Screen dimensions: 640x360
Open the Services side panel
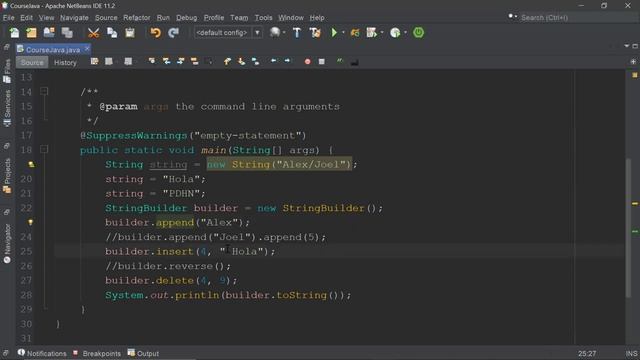(x=7, y=108)
